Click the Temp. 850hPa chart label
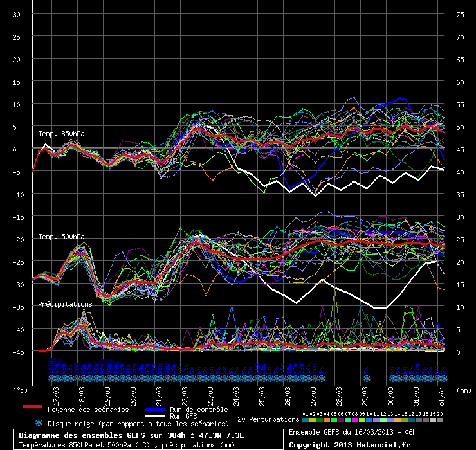476x450 pixels. [61, 134]
